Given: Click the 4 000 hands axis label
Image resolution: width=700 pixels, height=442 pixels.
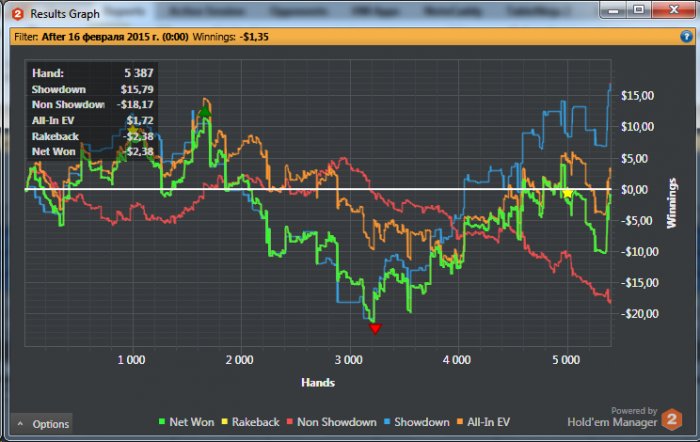Looking at the screenshot, I should 457,360.
